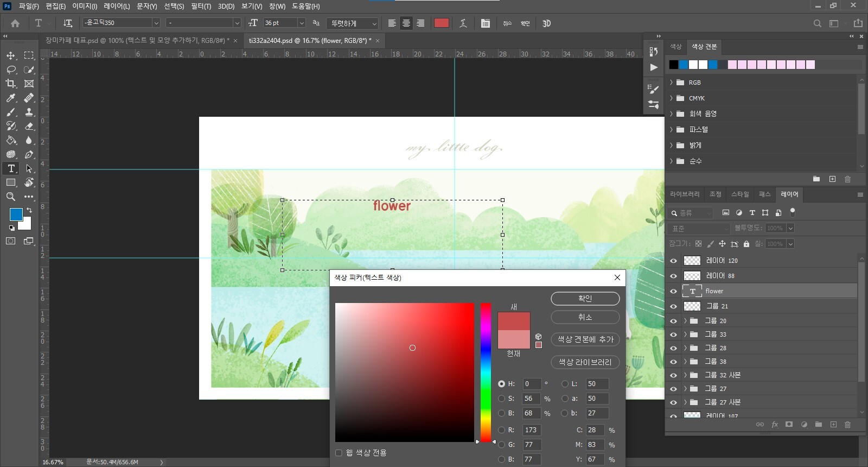
Task: Select the Eyedropper tool
Action: tap(11, 98)
